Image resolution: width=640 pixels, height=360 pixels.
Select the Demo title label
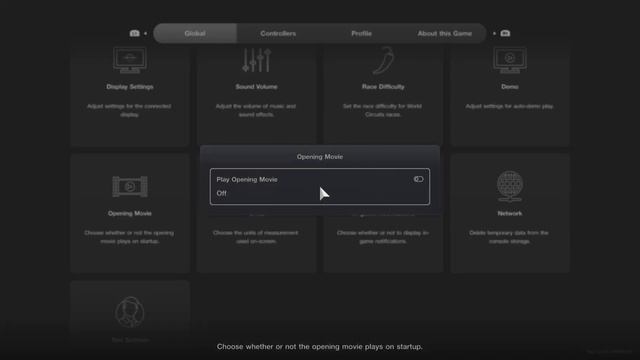pyautogui.click(x=510, y=87)
